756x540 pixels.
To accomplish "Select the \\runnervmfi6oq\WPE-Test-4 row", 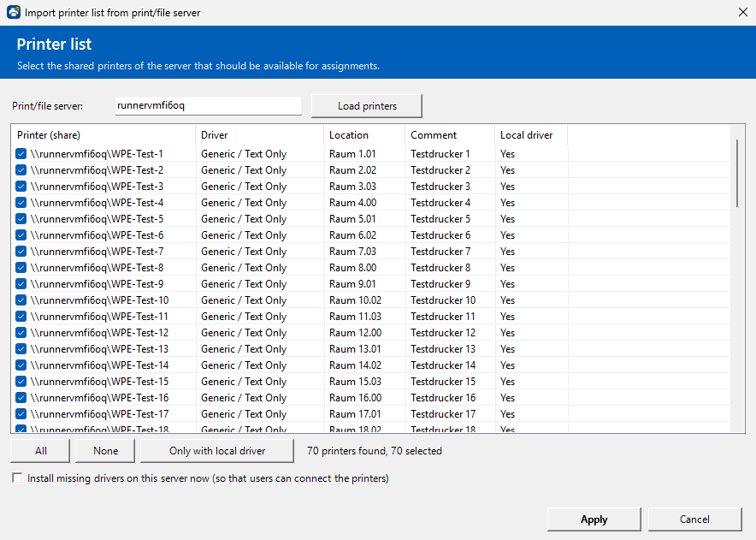I will coord(370,203).
